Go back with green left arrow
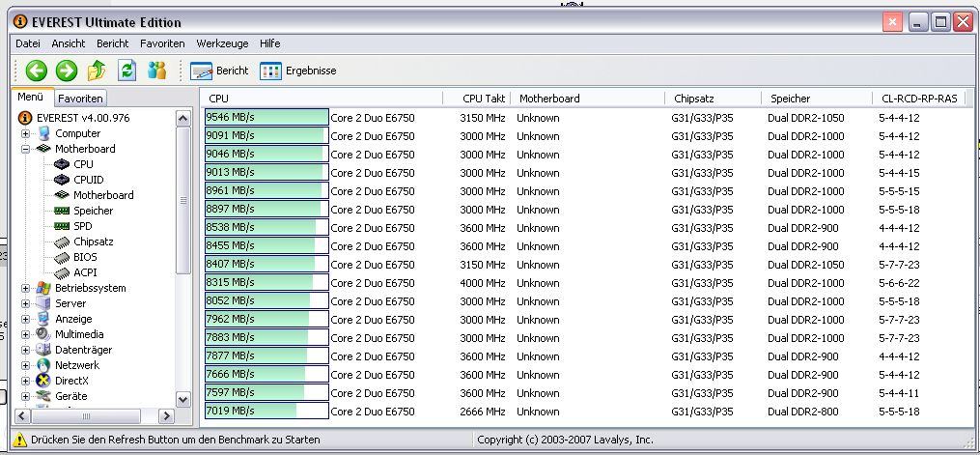This screenshot has height=455, width=980. click(x=37, y=71)
